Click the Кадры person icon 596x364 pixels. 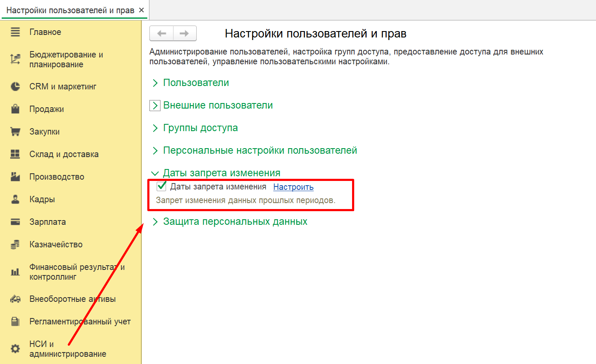click(x=15, y=199)
